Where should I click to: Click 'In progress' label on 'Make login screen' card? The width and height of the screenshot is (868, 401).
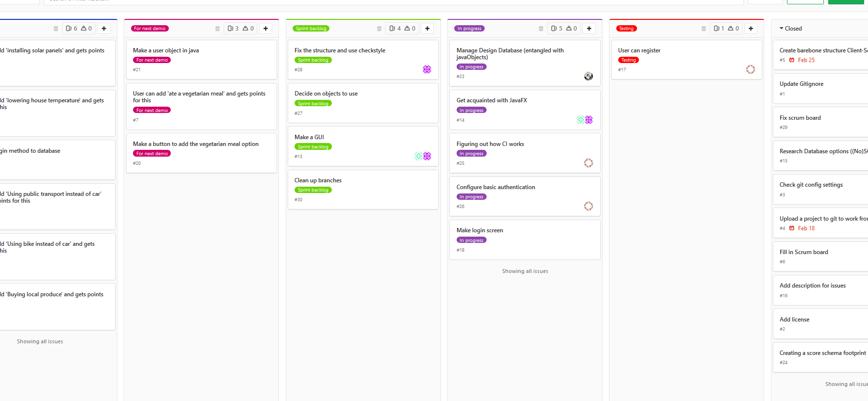click(x=471, y=241)
